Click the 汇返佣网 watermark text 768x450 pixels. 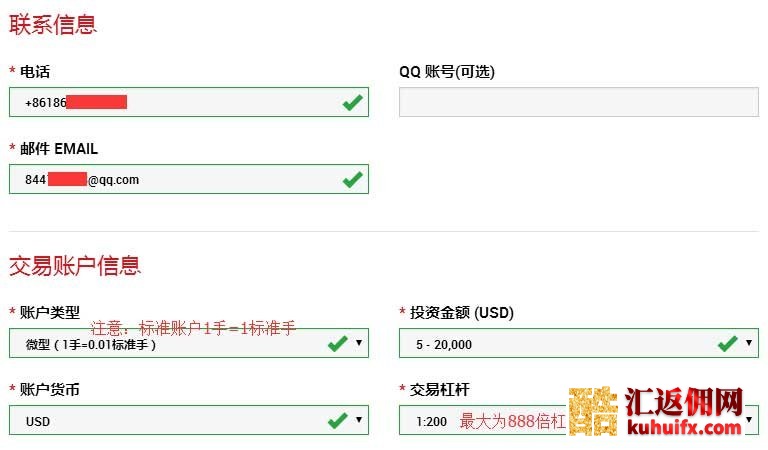[x=684, y=402]
